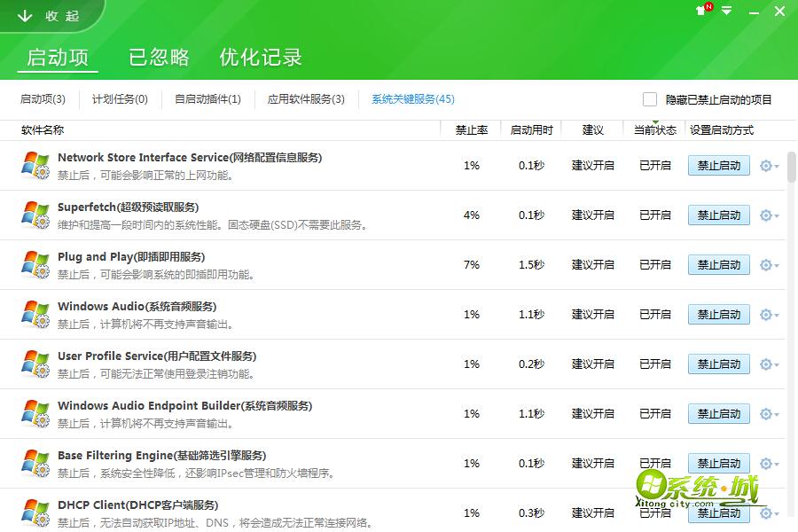Click the Superfetch service icon

34,215
